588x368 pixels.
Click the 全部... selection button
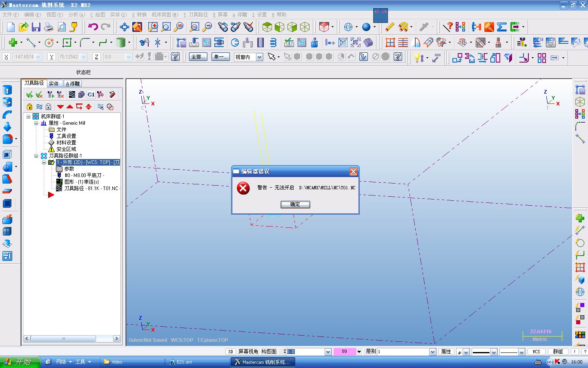(x=198, y=57)
